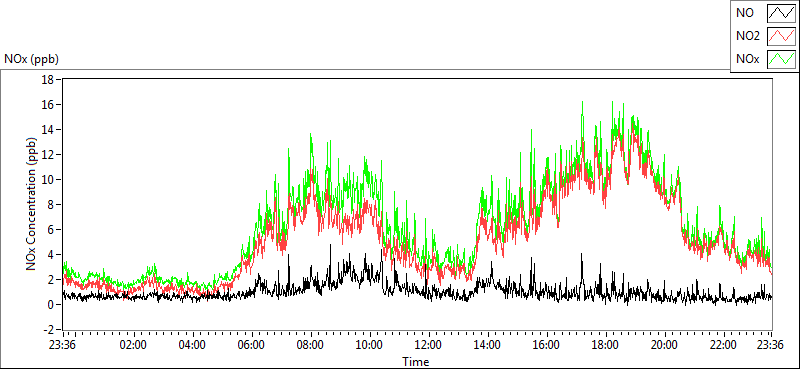Click the 08:00 x-axis tick label

point(310,344)
